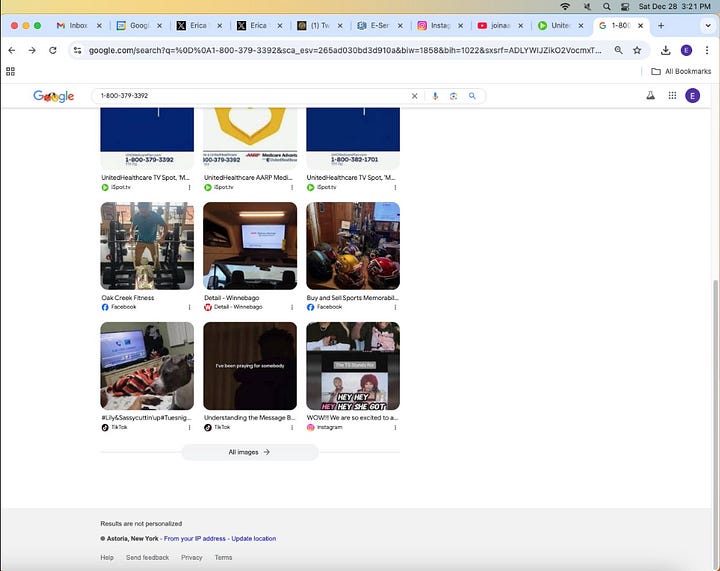
Task: Open macOS Wi-Fi status menu
Action: pyautogui.click(x=565, y=6)
